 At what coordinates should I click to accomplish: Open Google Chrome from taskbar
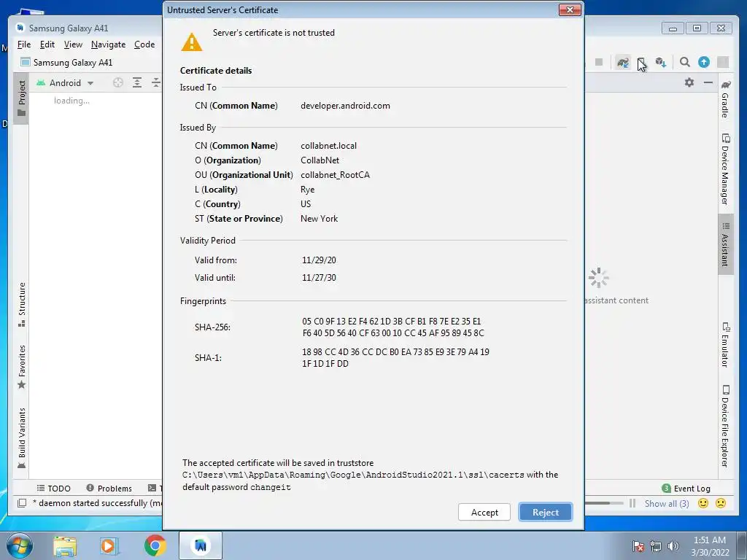coord(155,545)
